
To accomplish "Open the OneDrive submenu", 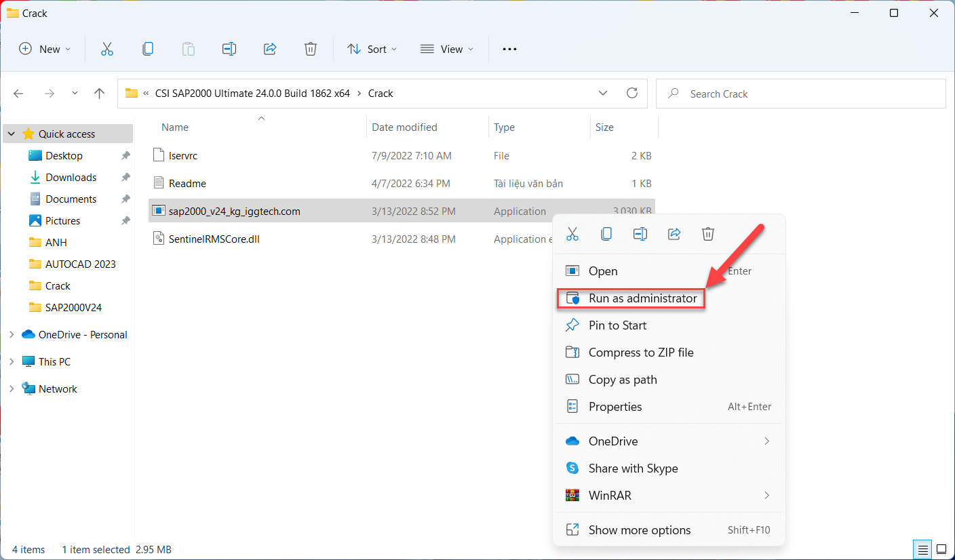I will tap(669, 441).
